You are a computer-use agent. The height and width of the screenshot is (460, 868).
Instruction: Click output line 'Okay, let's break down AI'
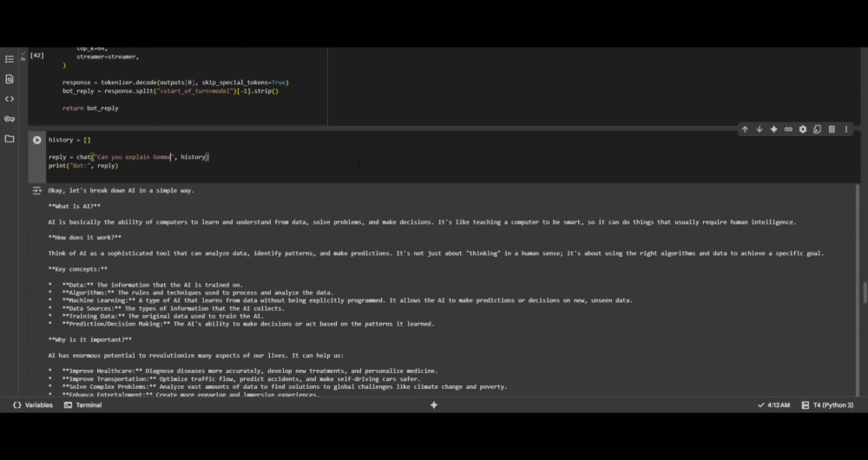[x=122, y=190]
